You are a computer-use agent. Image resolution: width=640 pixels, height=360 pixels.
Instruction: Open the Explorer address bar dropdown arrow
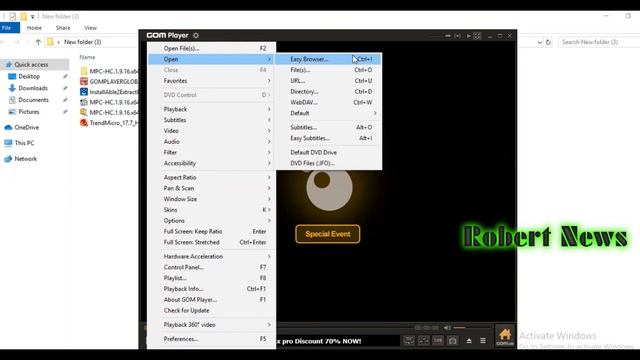coord(540,42)
